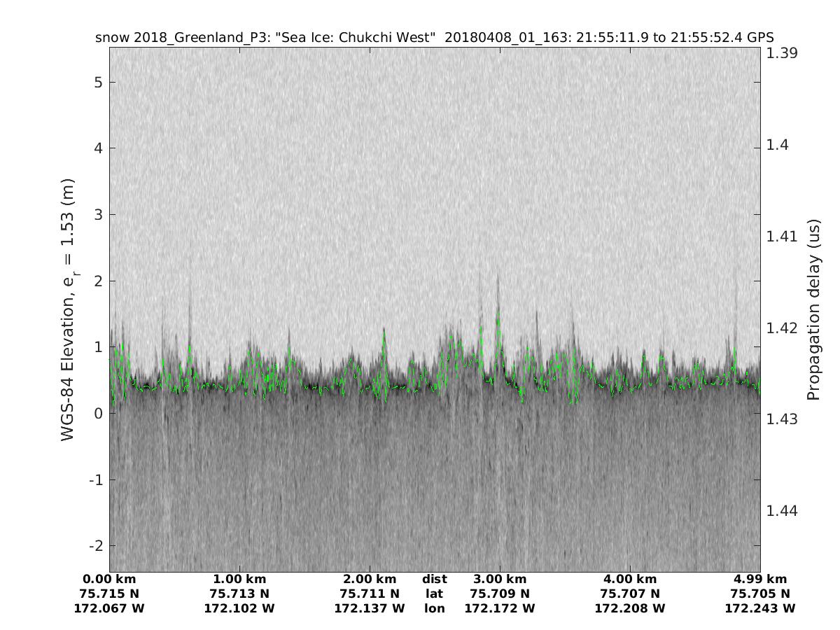This screenshot has height=630, width=840.
Task: Click the 1.00 km distance label
Action: tap(239, 579)
